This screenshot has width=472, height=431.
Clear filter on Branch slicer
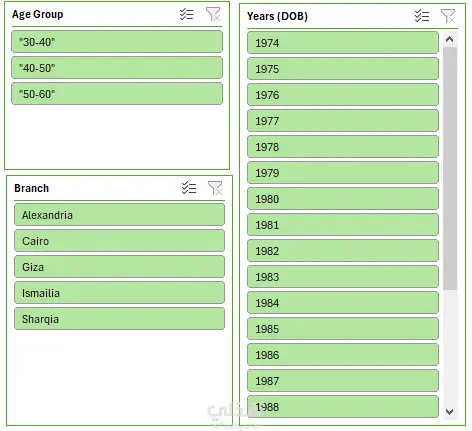coord(215,188)
